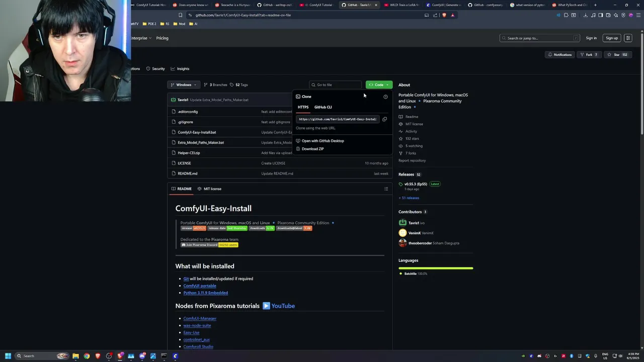Click the Search or jump to field
Screen dimensions: 644x362
pos(539,38)
